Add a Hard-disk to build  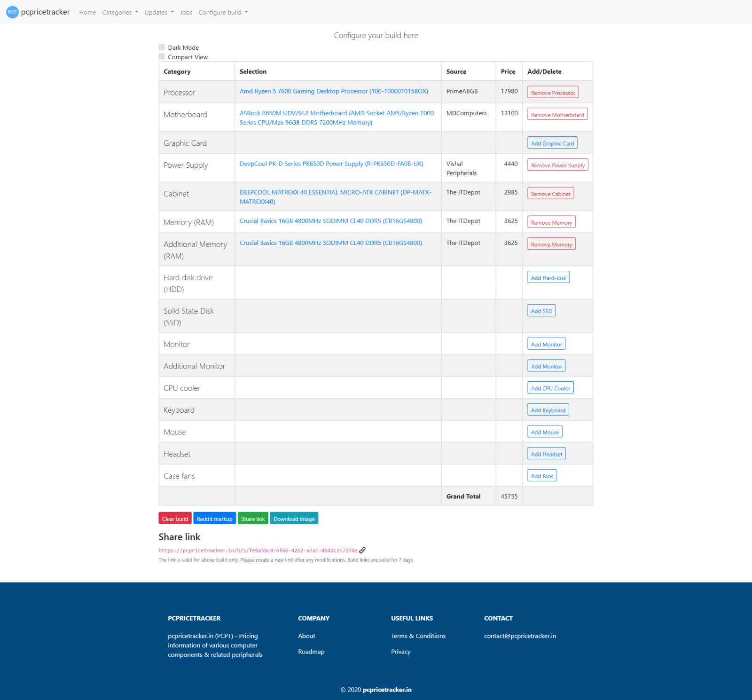[548, 277]
